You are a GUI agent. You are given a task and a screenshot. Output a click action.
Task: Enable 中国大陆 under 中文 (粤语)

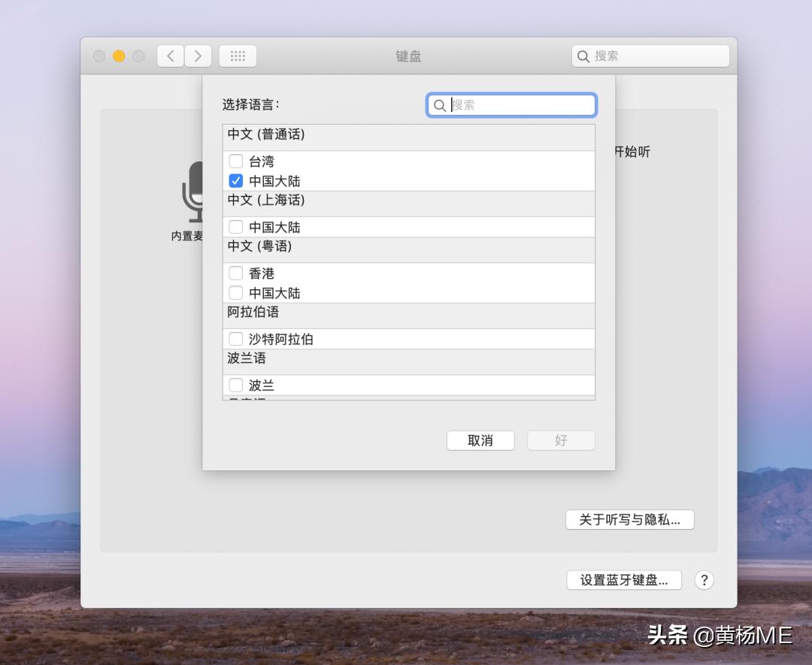[236, 292]
